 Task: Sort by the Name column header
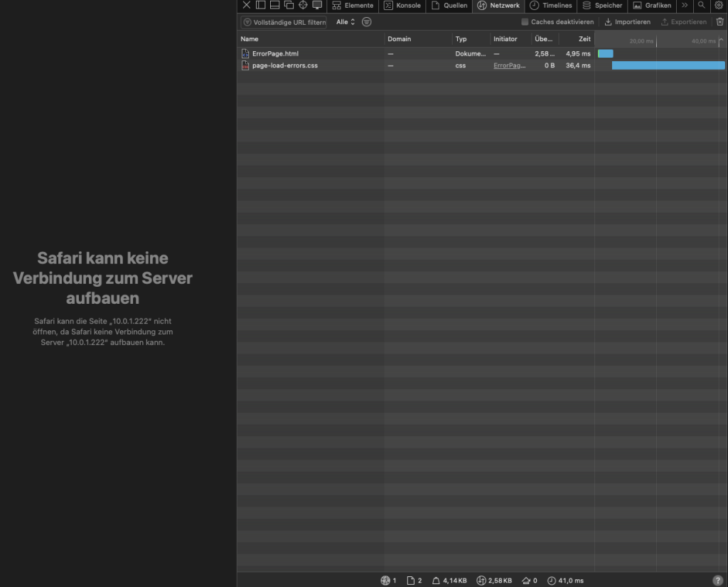311,39
